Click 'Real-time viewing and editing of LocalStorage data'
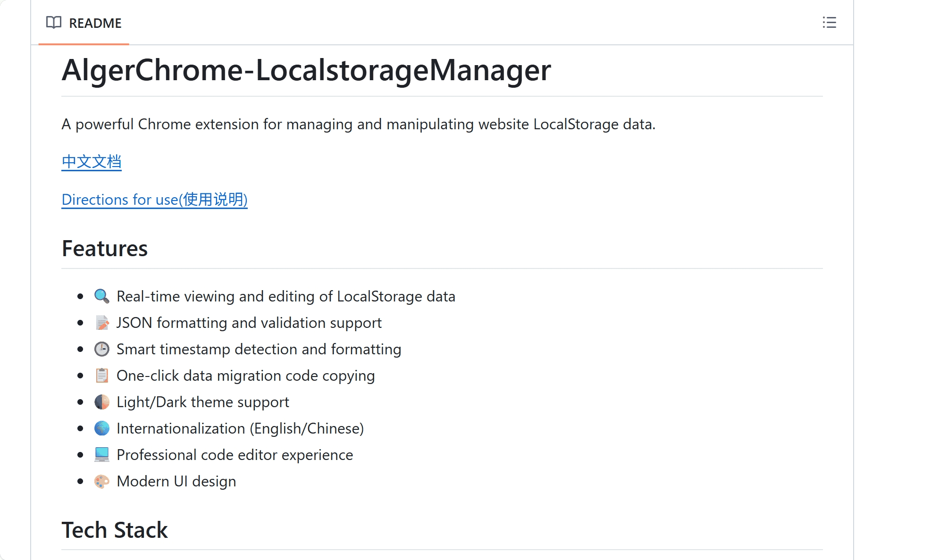This screenshot has width=931, height=560. tap(286, 297)
